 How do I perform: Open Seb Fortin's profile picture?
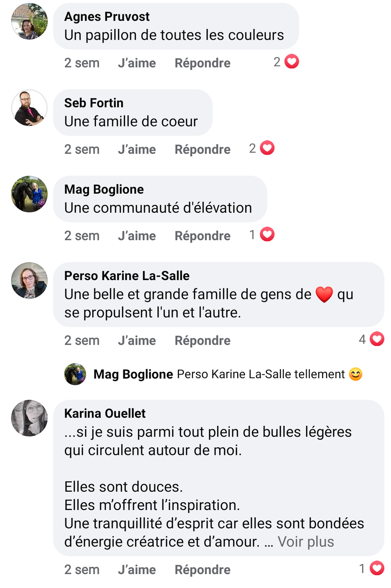coord(29,108)
